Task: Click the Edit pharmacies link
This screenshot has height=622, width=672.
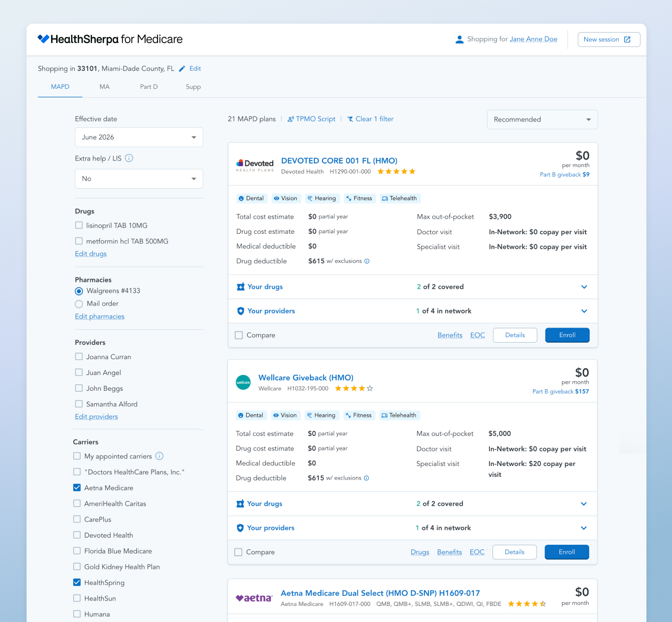Action: click(100, 317)
